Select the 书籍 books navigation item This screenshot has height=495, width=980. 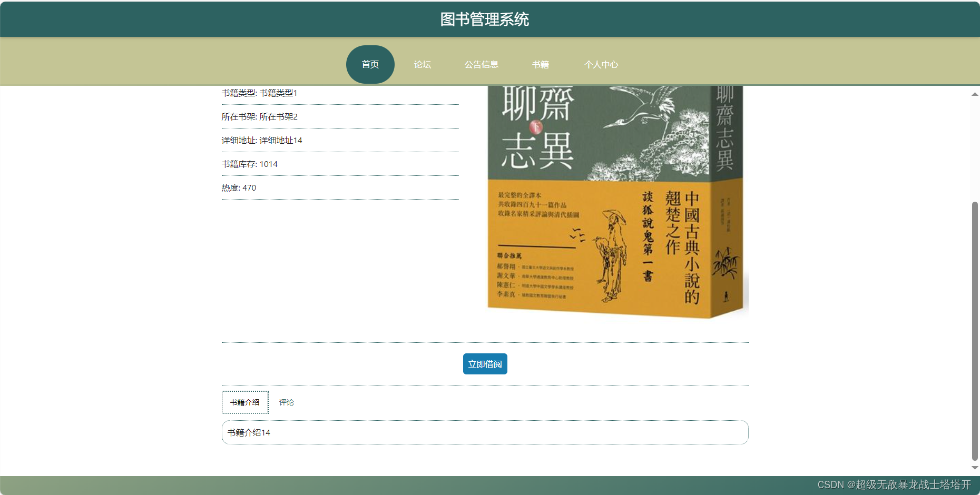tap(540, 64)
